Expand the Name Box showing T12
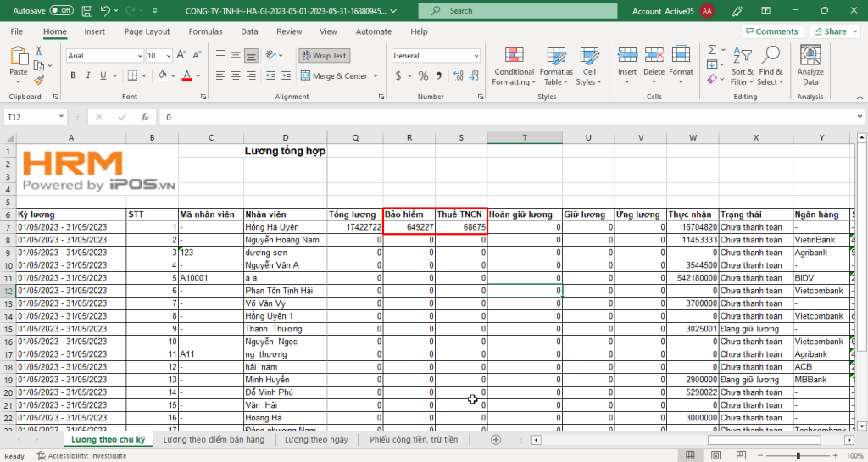The width and height of the screenshot is (868, 462). tap(61, 117)
